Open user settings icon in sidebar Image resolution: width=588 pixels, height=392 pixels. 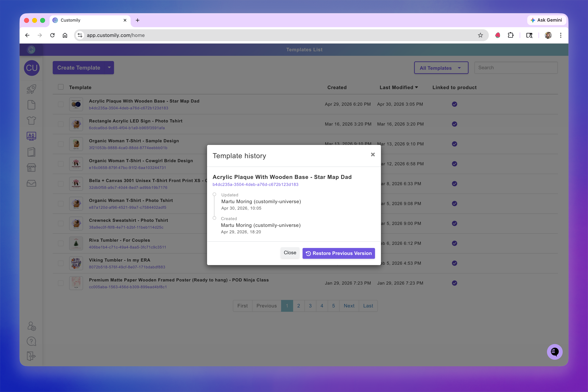(x=32, y=326)
